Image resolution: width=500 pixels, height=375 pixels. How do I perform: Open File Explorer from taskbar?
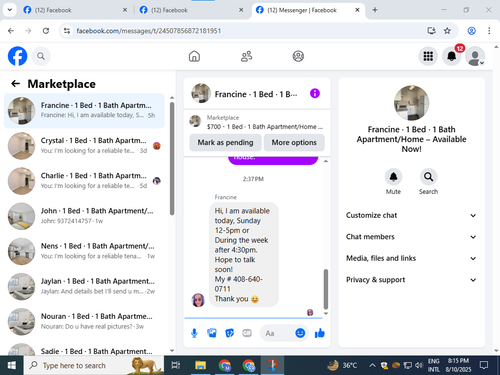(x=201, y=366)
